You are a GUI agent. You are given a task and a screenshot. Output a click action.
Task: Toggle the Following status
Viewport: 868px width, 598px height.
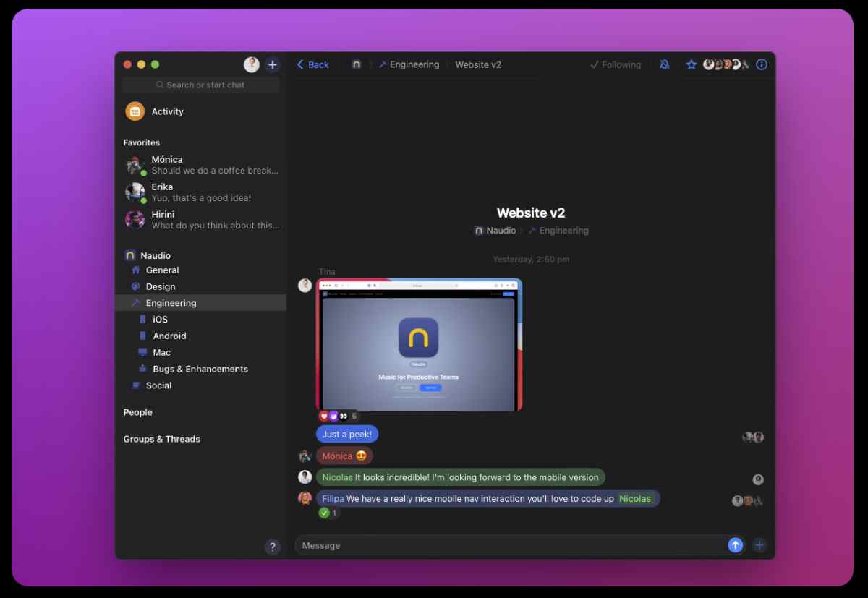pyautogui.click(x=616, y=64)
